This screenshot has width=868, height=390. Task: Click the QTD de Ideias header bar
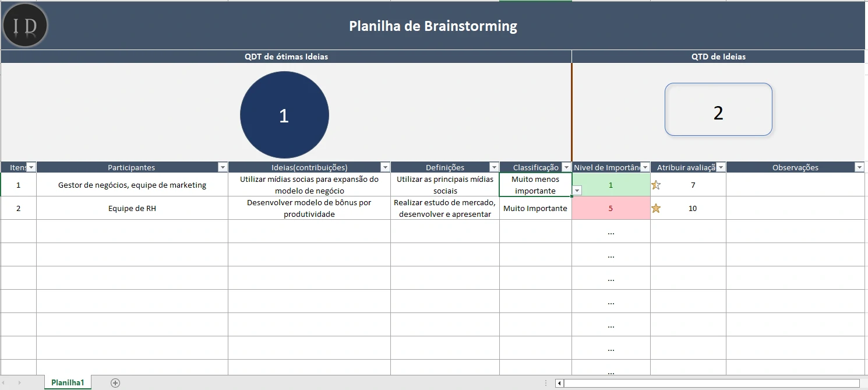coord(718,56)
